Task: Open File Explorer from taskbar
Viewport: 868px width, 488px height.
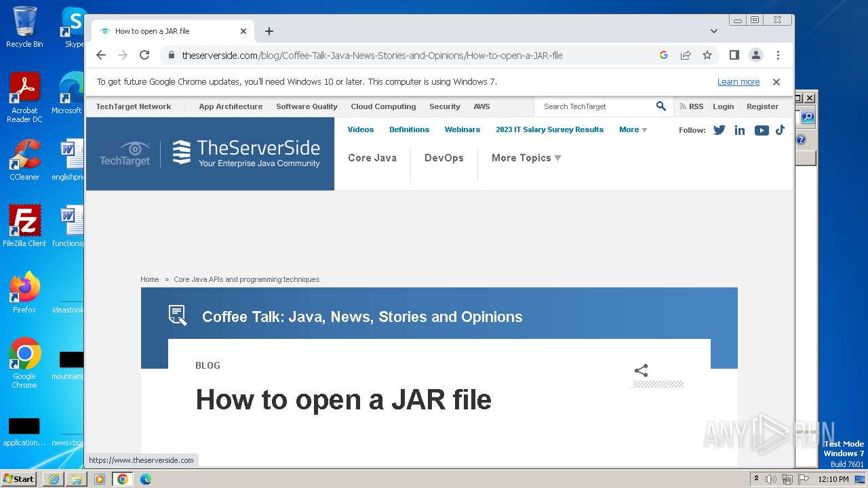Action: (x=77, y=479)
